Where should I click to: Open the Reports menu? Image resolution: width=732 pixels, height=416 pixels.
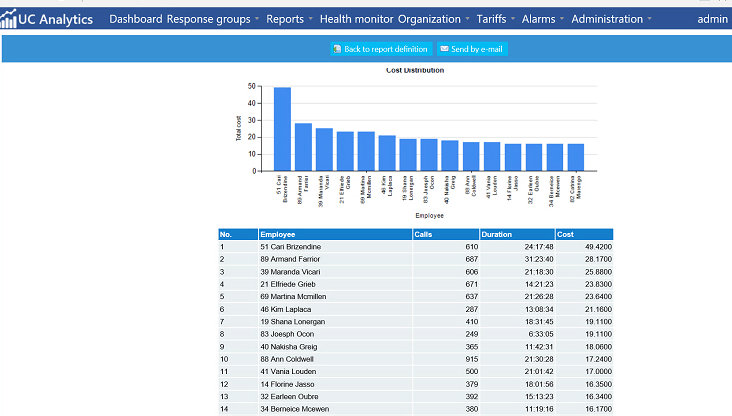pos(285,19)
